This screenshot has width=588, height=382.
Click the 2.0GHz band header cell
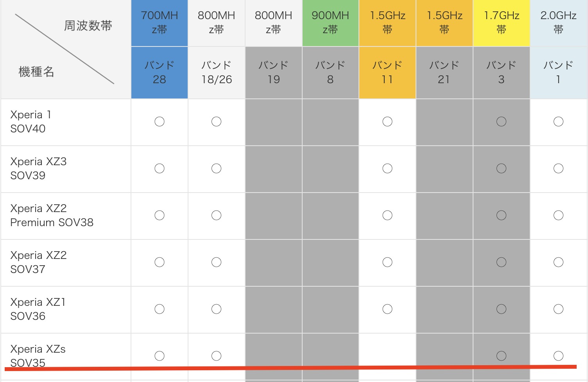click(558, 23)
